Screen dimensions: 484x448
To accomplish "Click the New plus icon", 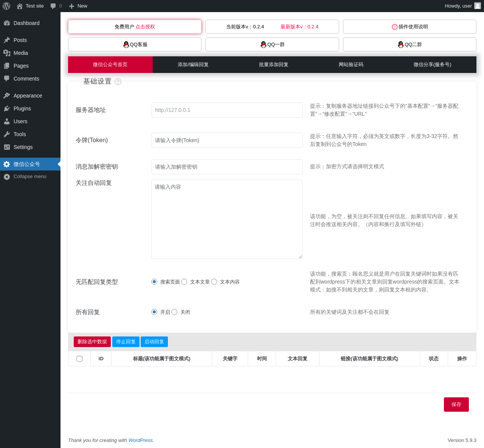I will [x=71, y=6].
